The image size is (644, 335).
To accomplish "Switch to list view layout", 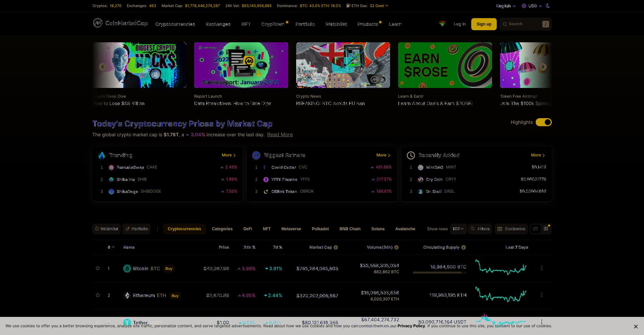I will [536, 229].
